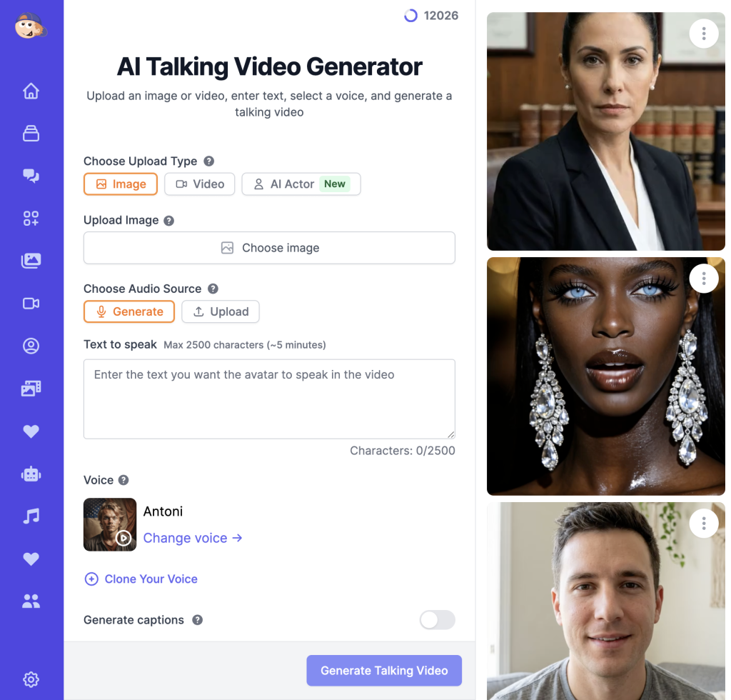
Task: Open settings gear at sidebar bottom
Action: point(31,679)
